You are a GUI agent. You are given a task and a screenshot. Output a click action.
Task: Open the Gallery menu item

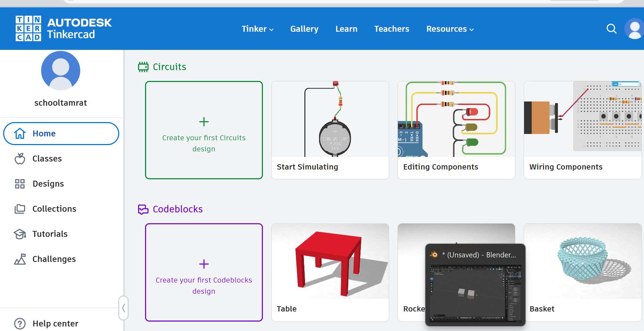(304, 29)
